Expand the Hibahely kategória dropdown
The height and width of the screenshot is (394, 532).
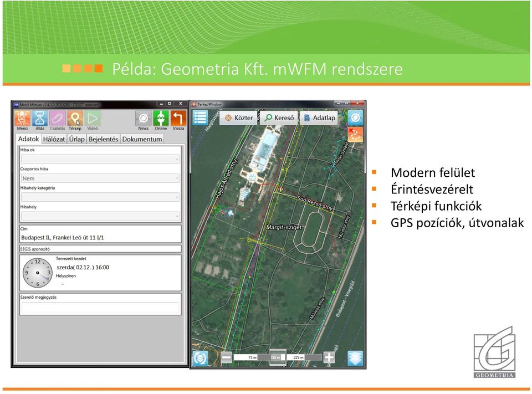100,197
